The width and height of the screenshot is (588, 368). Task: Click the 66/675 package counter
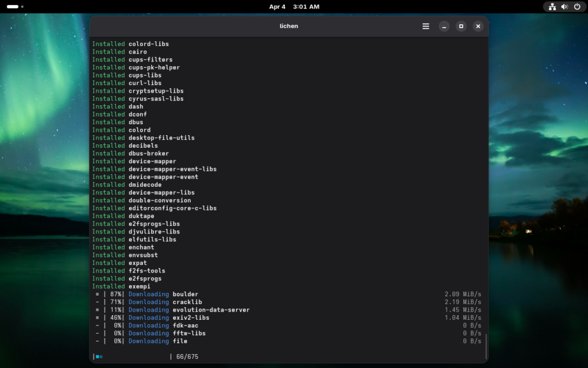pos(187,357)
